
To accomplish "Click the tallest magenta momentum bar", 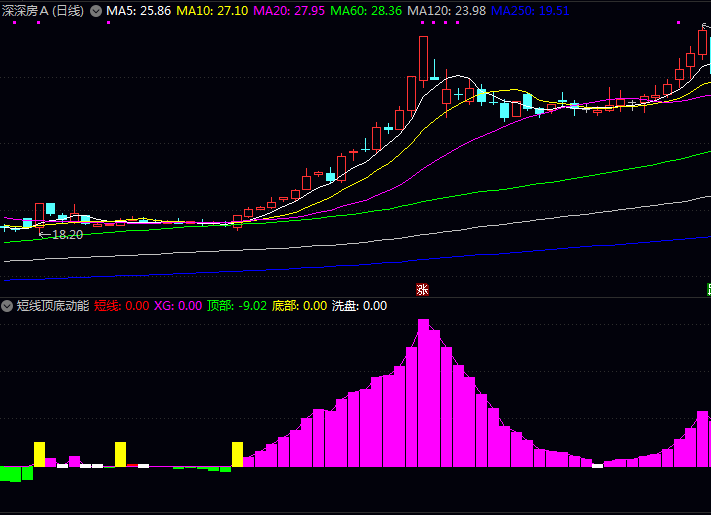I will pos(423,393).
